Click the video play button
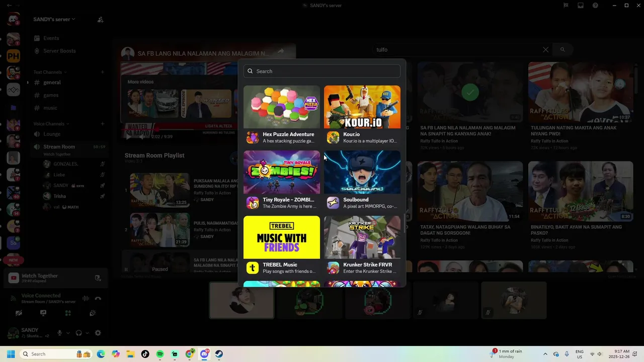Image resolution: width=644 pixels, height=362 pixels. pyautogui.click(x=129, y=137)
